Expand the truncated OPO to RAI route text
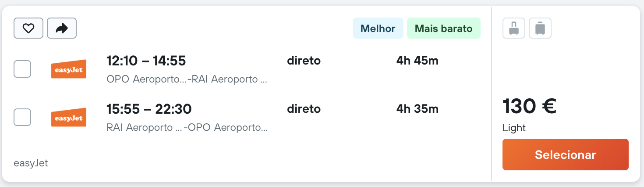This screenshot has height=187, width=644. pyautogui.click(x=187, y=80)
